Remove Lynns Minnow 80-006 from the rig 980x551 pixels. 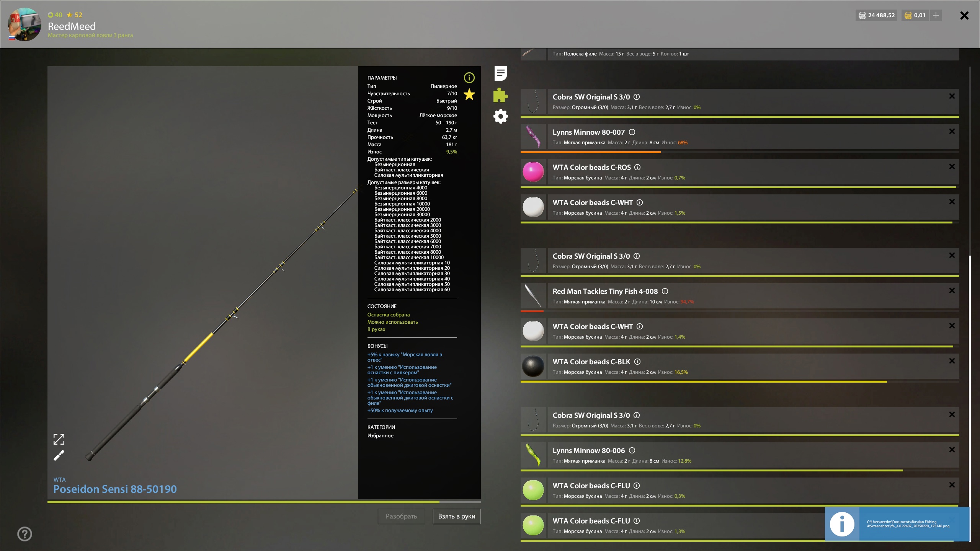952,450
